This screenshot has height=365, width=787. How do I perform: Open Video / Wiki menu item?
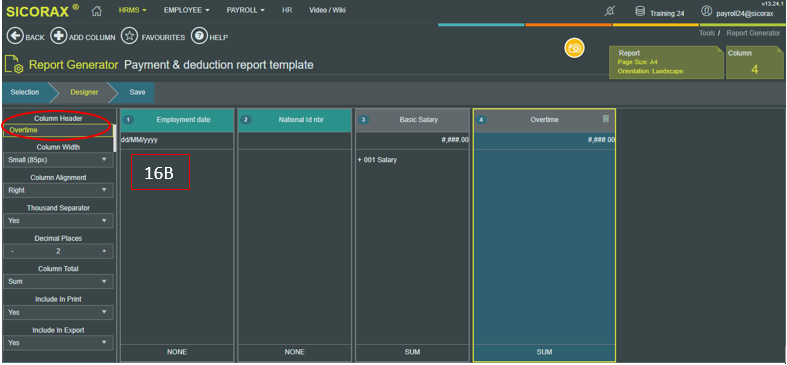click(327, 10)
